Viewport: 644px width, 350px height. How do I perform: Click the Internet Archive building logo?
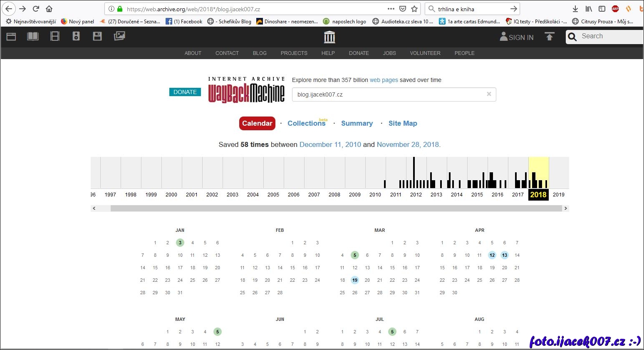329,37
